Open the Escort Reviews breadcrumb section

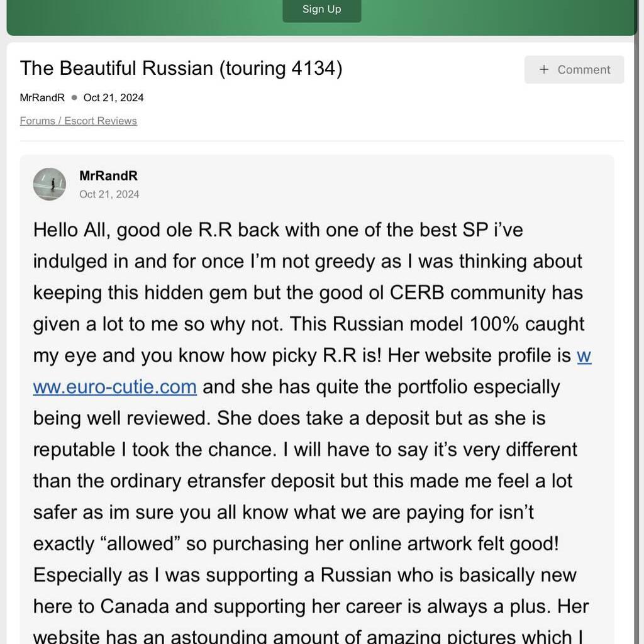pos(101,121)
